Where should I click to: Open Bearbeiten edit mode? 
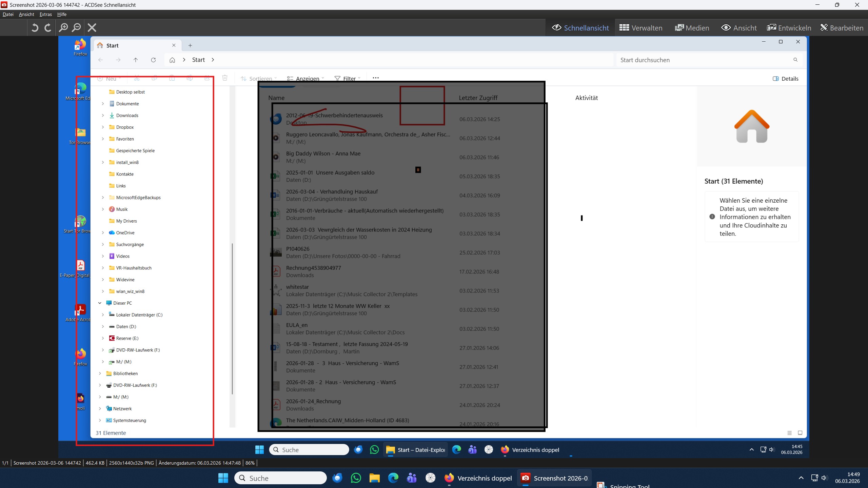click(x=842, y=28)
